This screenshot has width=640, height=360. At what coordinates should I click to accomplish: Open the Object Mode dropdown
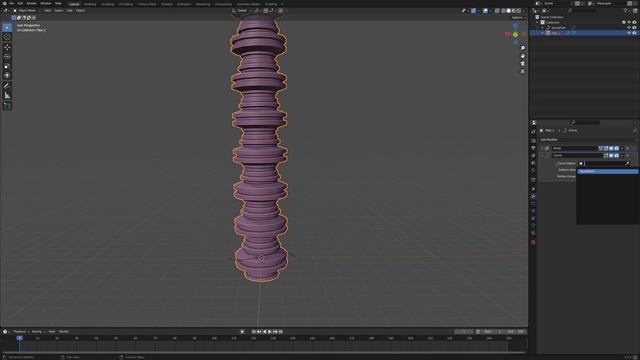pyautogui.click(x=27, y=11)
